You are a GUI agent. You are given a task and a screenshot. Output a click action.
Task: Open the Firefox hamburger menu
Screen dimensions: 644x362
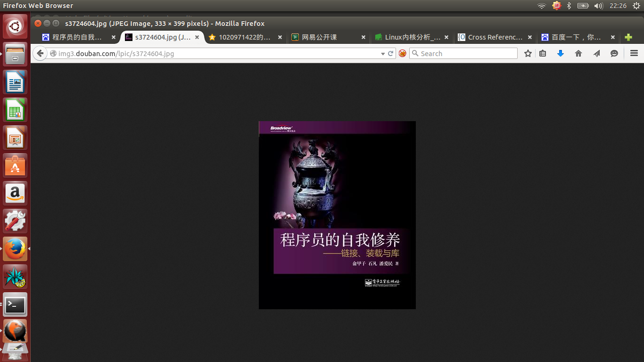coord(634,54)
